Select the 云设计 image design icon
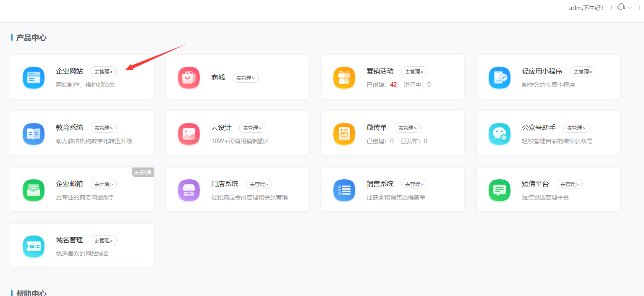The image size is (644, 296). [188, 134]
